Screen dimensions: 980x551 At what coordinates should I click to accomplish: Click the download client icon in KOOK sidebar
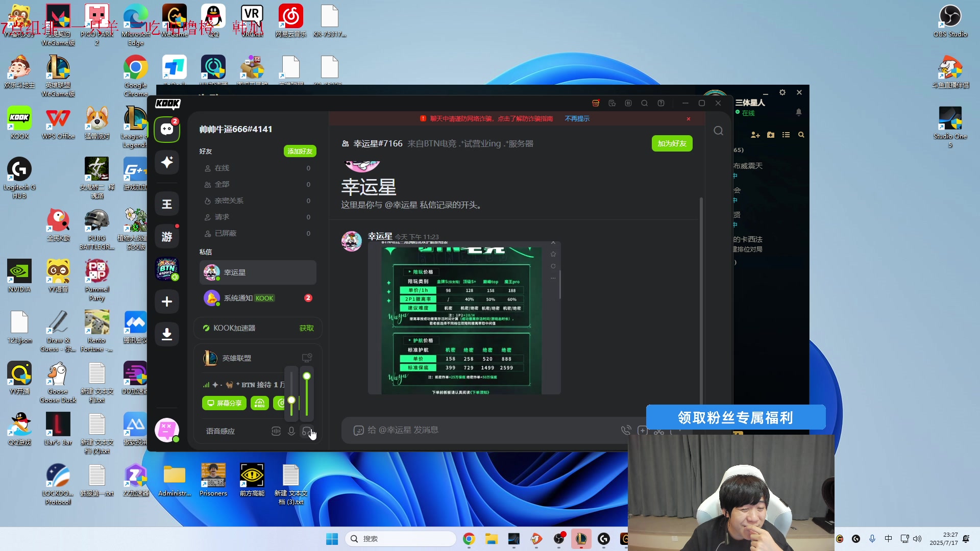pos(167,334)
